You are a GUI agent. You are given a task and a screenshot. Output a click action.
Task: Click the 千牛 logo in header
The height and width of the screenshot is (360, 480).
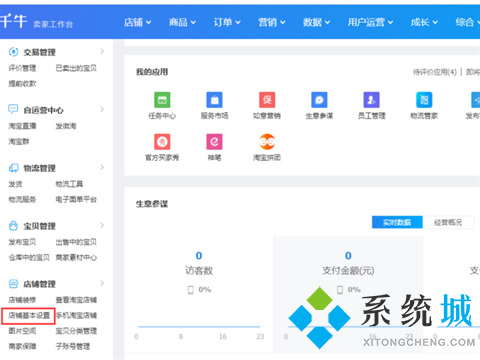(x=13, y=21)
